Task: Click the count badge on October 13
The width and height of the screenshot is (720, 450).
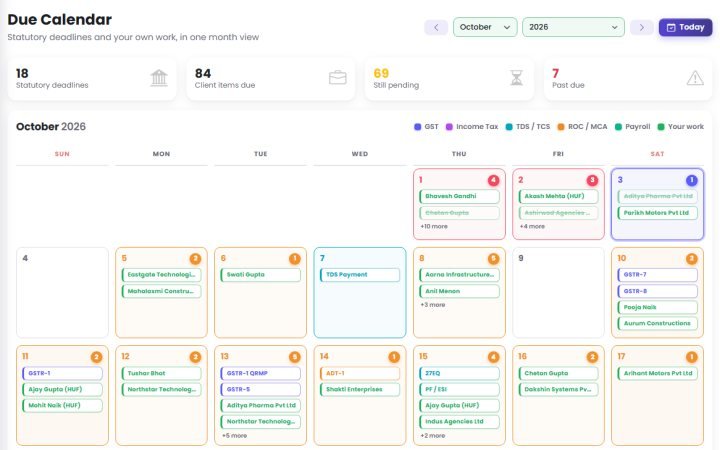Action: tap(294, 357)
